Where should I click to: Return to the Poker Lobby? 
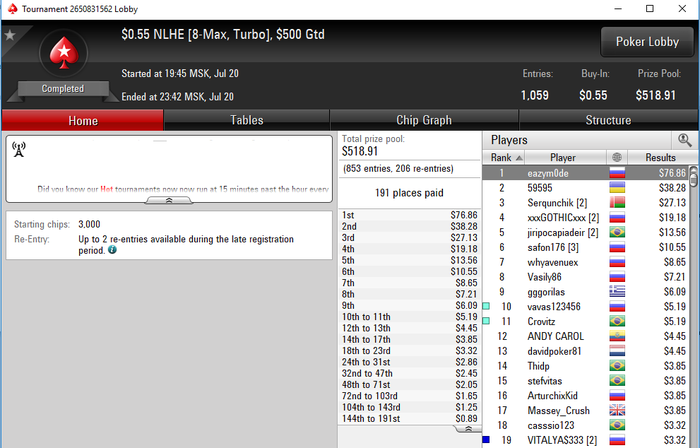coord(647,42)
